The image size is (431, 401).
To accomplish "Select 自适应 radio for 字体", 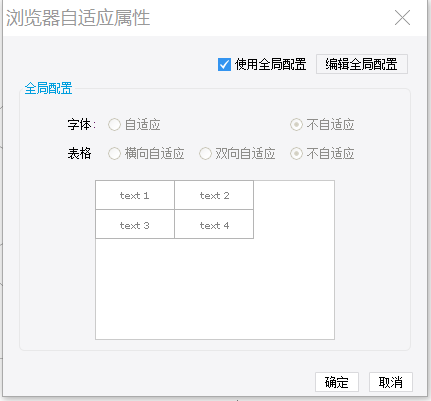I will (114, 125).
